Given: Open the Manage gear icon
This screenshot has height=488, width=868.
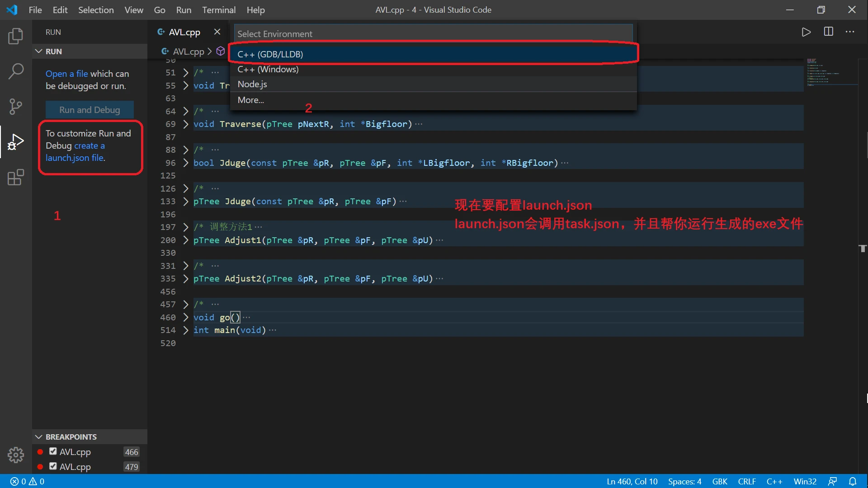Looking at the screenshot, I should coord(16,455).
